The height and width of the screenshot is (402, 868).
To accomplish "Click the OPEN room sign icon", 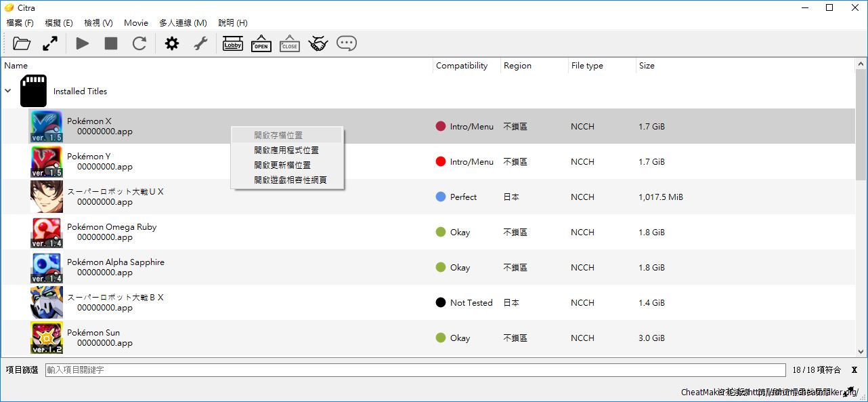I will pos(261,44).
